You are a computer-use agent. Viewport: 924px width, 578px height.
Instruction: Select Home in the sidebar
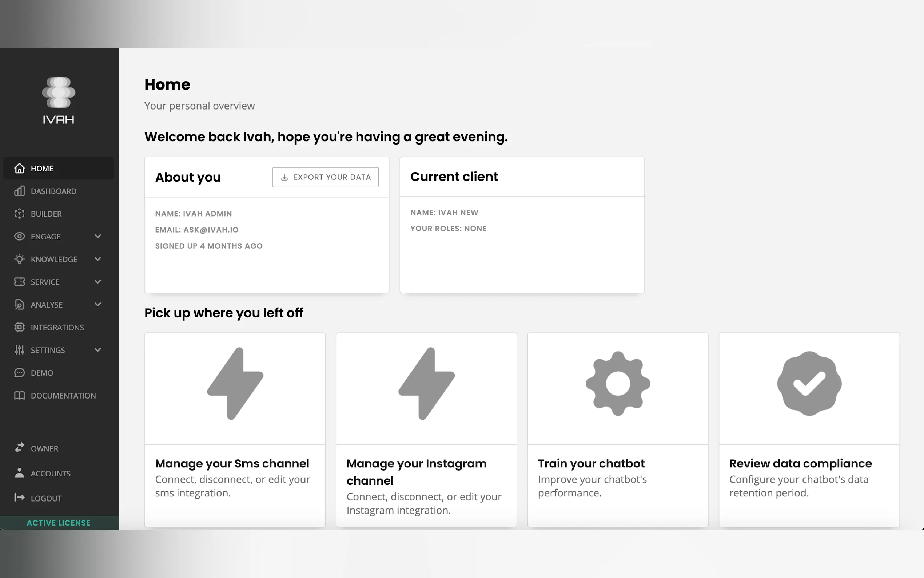[42, 168]
